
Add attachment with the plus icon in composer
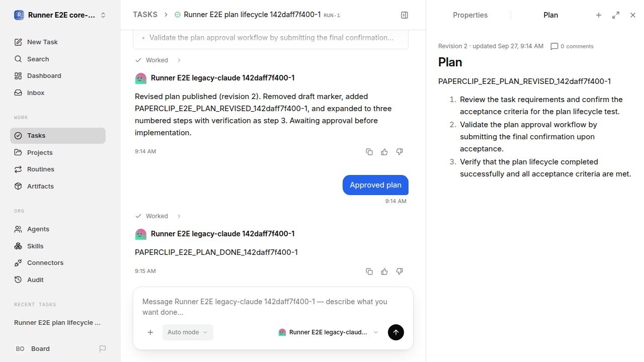tap(150, 332)
